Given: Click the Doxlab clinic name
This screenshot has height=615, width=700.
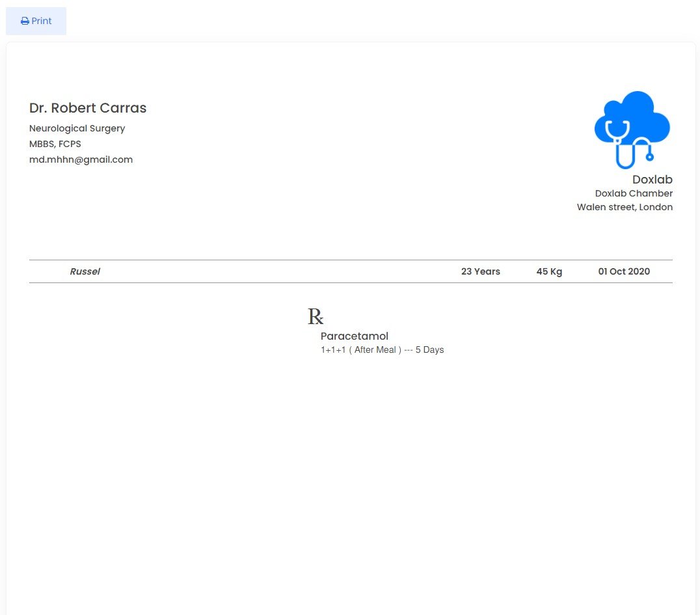Looking at the screenshot, I should click(652, 180).
